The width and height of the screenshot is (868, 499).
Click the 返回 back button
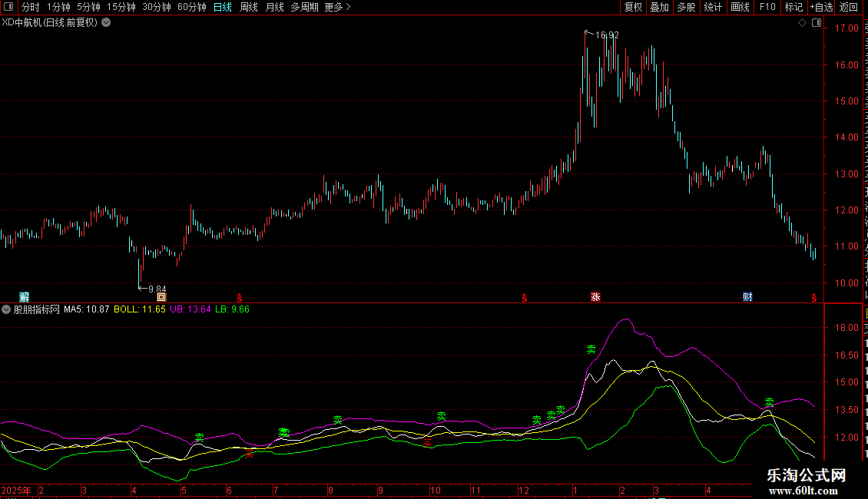(848, 7)
